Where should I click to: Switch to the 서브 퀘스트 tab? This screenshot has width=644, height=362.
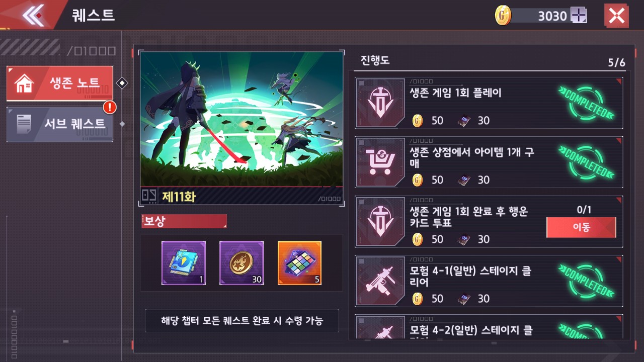pos(60,124)
